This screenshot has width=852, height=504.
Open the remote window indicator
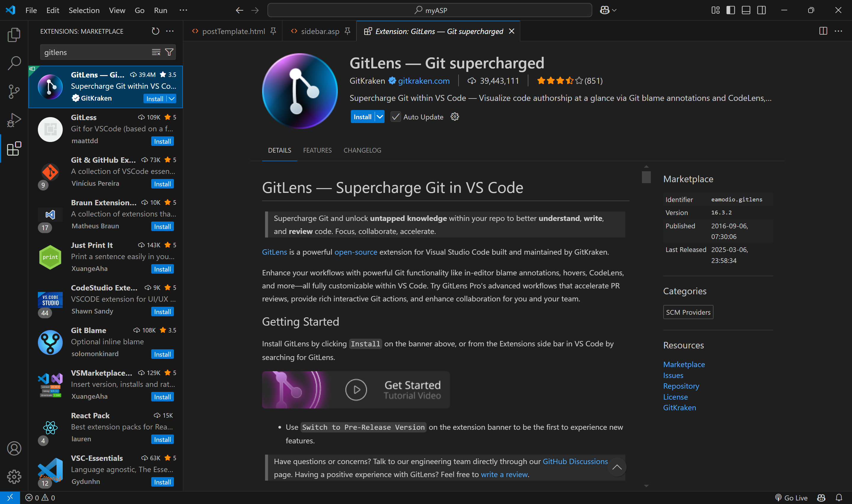(x=10, y=497)
